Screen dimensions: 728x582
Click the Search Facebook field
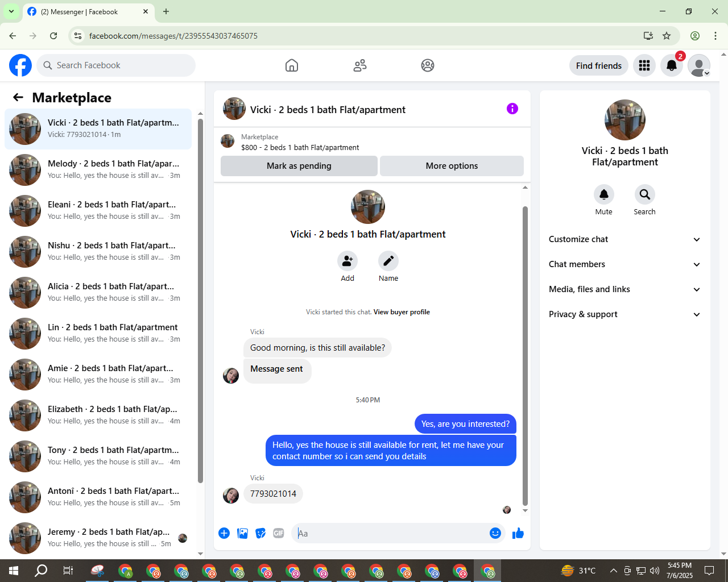116,65
